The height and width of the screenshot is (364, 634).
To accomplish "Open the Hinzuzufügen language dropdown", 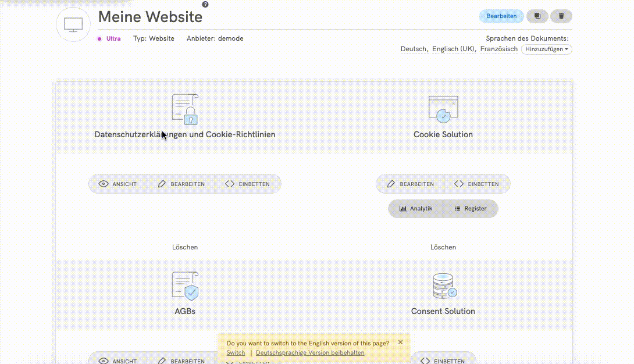I will (x=546, y=49).
